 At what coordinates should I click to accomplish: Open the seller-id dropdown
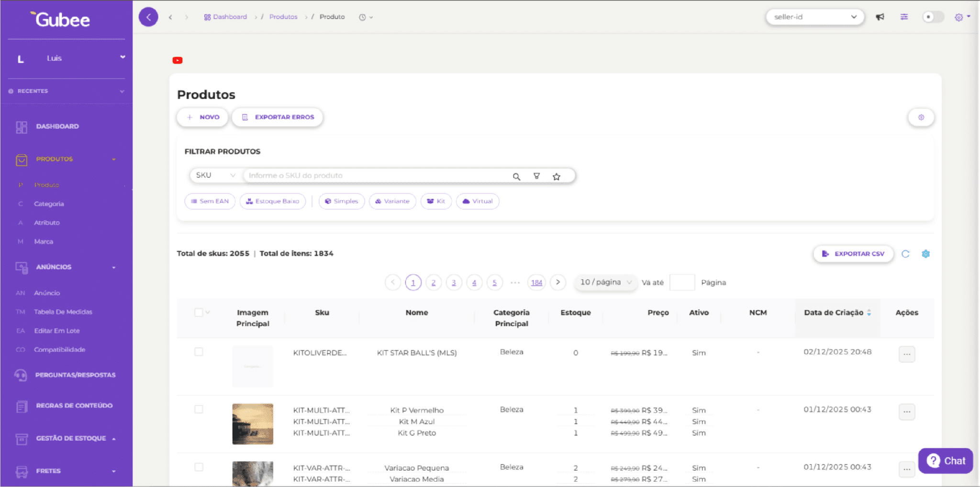tap(815, 17)
